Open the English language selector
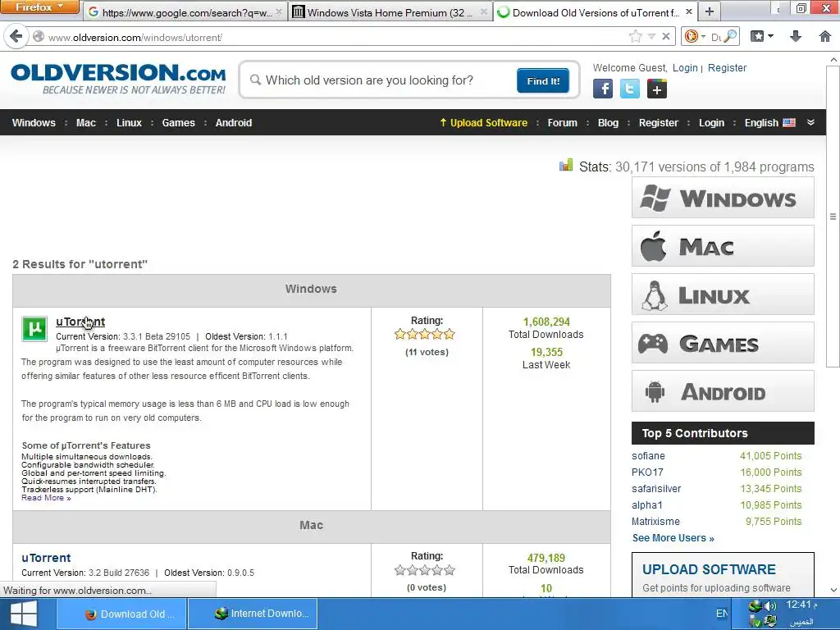Image resolution: width=840 pixels, height=630 pixels. [x=769, y=123]
